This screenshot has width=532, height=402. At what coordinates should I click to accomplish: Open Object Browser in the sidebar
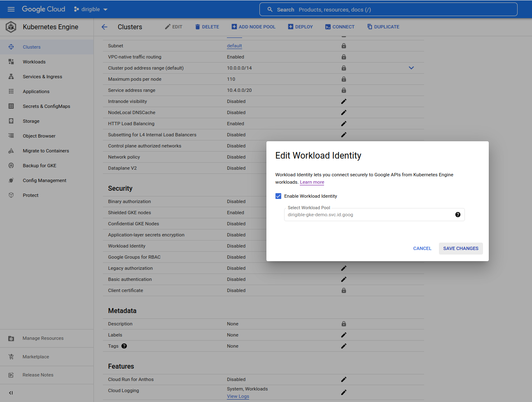pos(47,136)
